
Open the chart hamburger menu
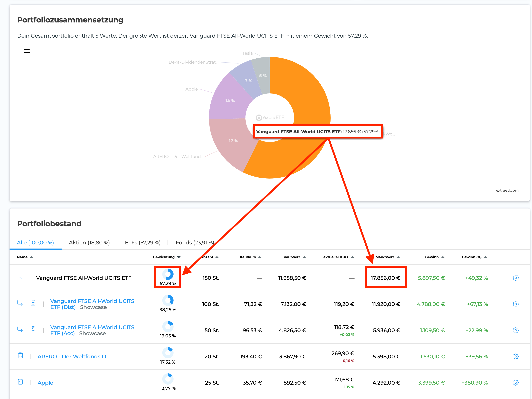(27, 52)
